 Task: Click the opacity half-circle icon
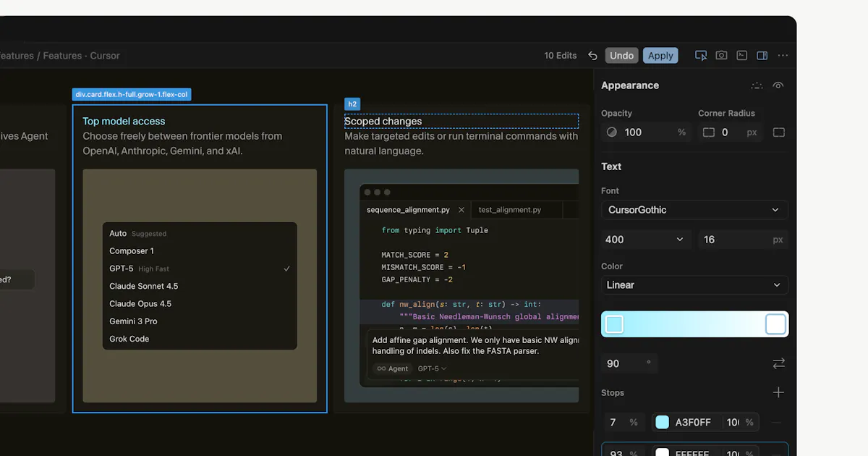612,132
